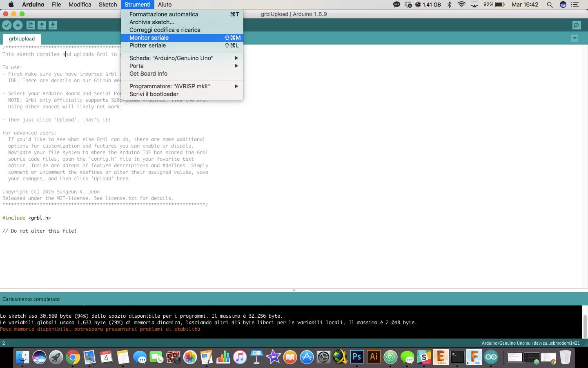Screen dimensions: 588x368
Task: Select Scrivi il bootloader menu entry
Action: coord(182,94)
